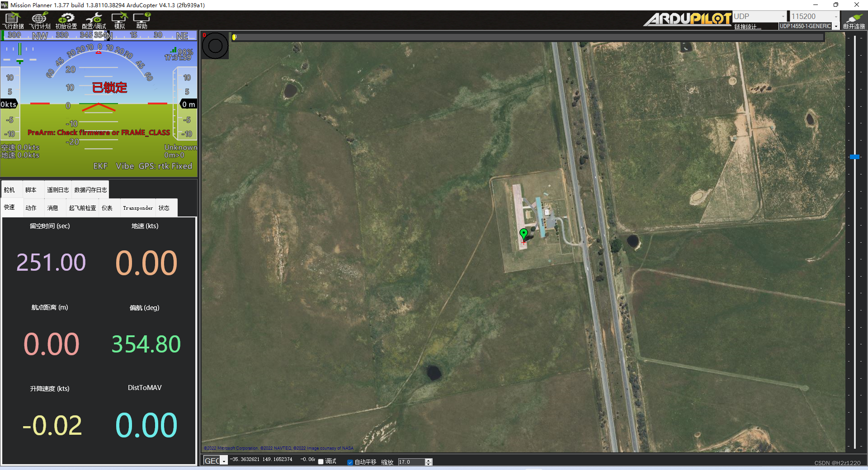This screenshot has width=868, height=470.
Task: Open the 115200 baud rate dropdown
Action: (836, 16)
